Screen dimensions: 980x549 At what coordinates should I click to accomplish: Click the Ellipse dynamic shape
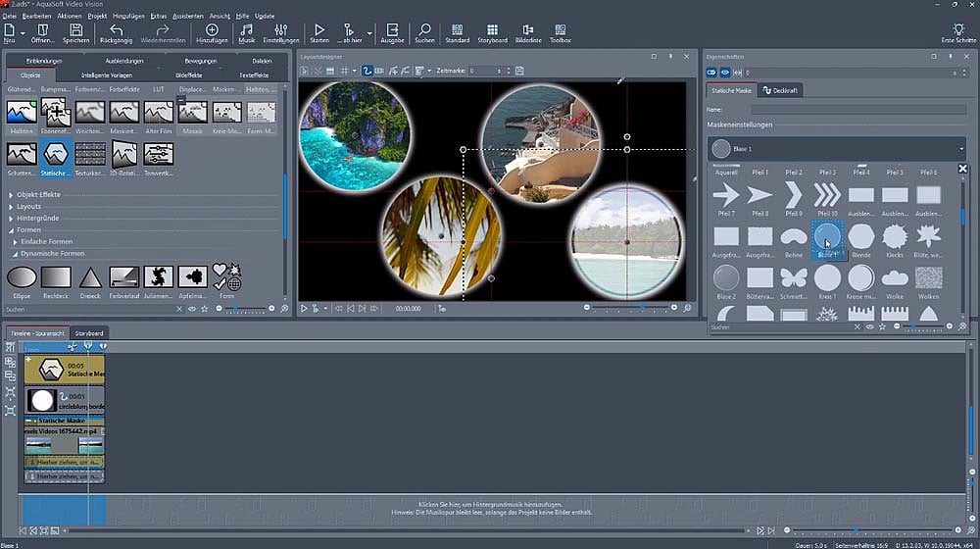(x=22, y=277)
